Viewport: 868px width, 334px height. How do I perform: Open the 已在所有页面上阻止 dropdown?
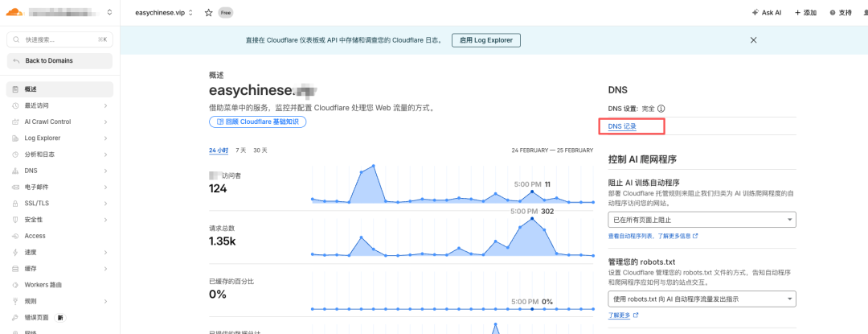[x=702, y=220]
